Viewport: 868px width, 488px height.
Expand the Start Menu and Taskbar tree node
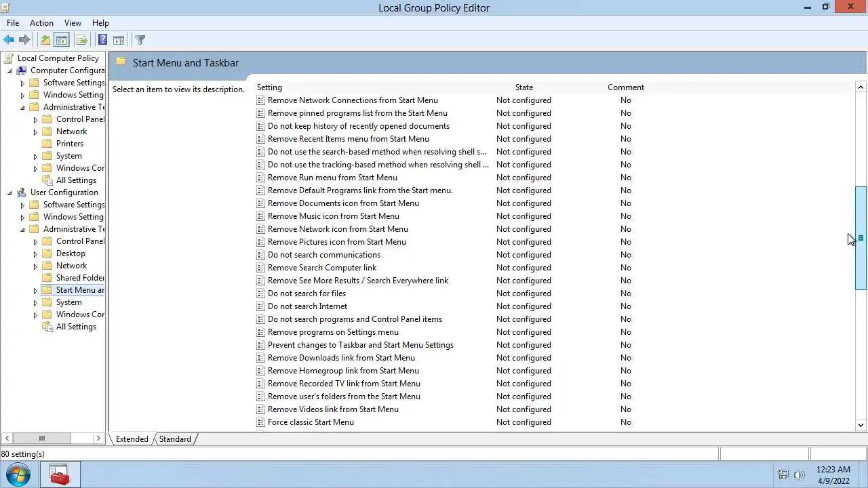[35, 290]
